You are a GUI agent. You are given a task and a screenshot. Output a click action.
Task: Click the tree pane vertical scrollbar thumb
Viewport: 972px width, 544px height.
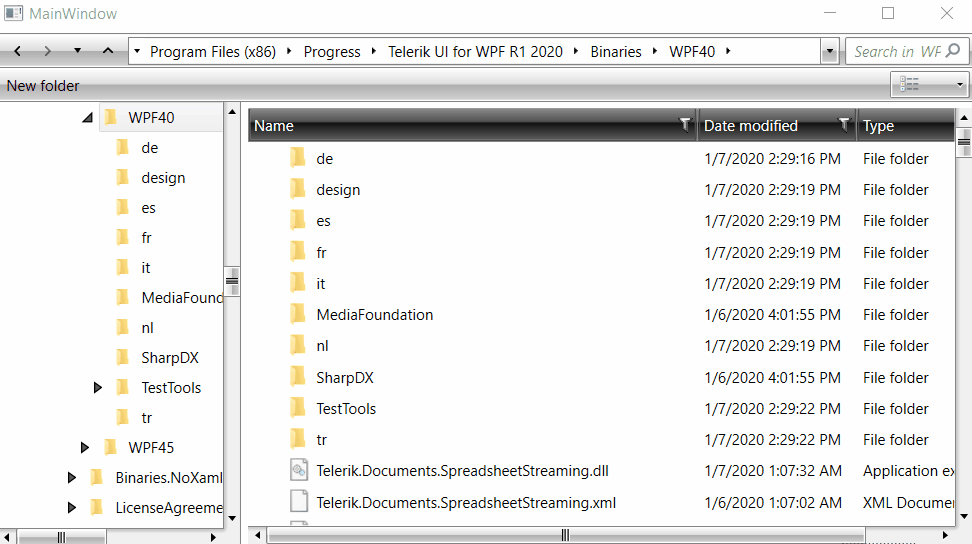[x=232, y=281]
